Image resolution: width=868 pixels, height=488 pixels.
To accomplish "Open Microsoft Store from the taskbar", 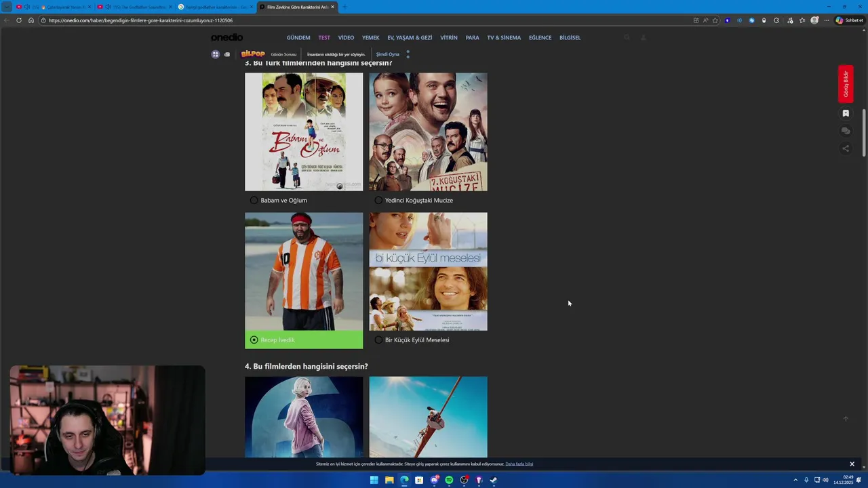I will [419, 480].
